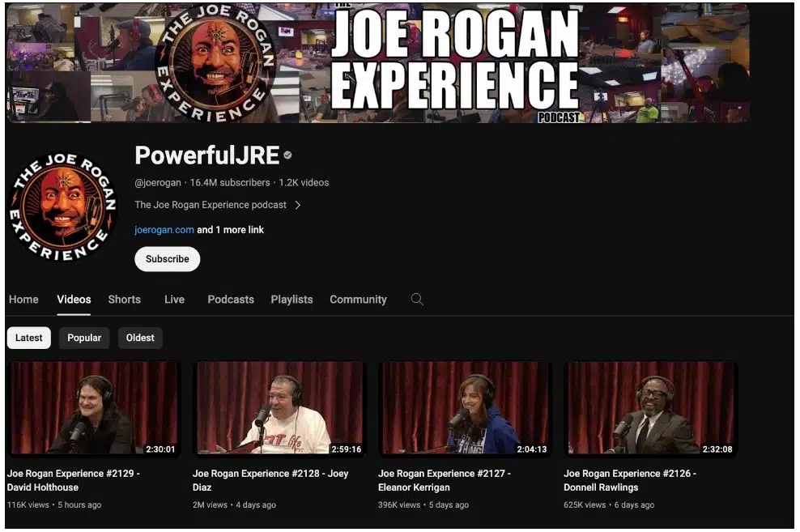The height and width of the screenshot is (532, 800).
Task: Click the '2:04:13' duration badge
Action: (x=532, y=449)
